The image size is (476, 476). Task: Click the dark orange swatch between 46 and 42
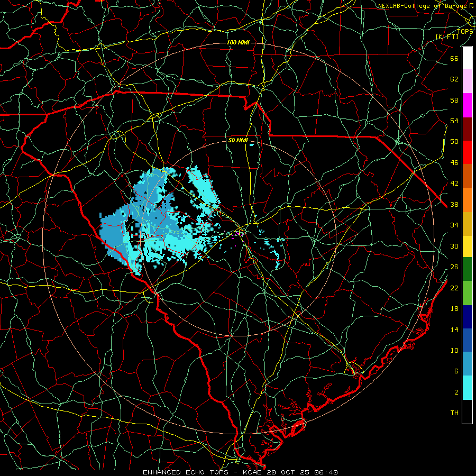click(x=467, y=176)
